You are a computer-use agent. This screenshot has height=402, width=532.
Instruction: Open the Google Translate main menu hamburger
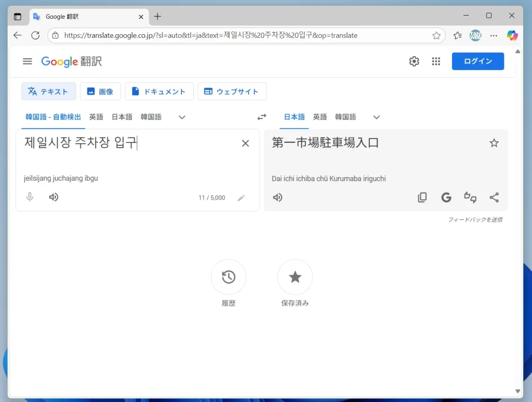(28, 61)
